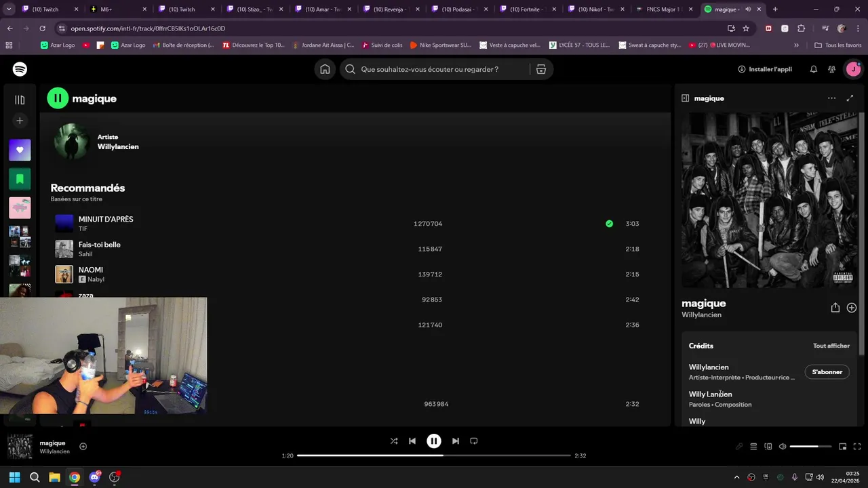Open Discord from the taskbar
The width and height of the screenshot is (868, 488).
point(94,477)
